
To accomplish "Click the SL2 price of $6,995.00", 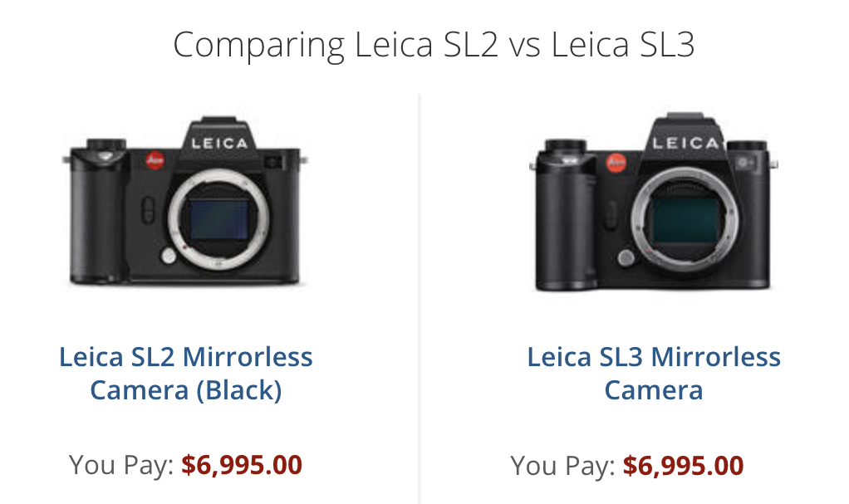I will [242, 465].
